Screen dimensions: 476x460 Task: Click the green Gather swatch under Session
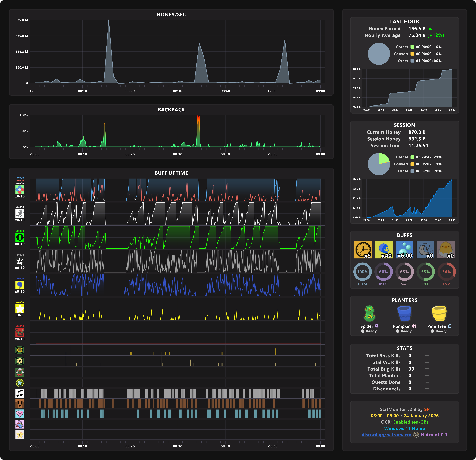pyautogui.click(x=412, y=157)
